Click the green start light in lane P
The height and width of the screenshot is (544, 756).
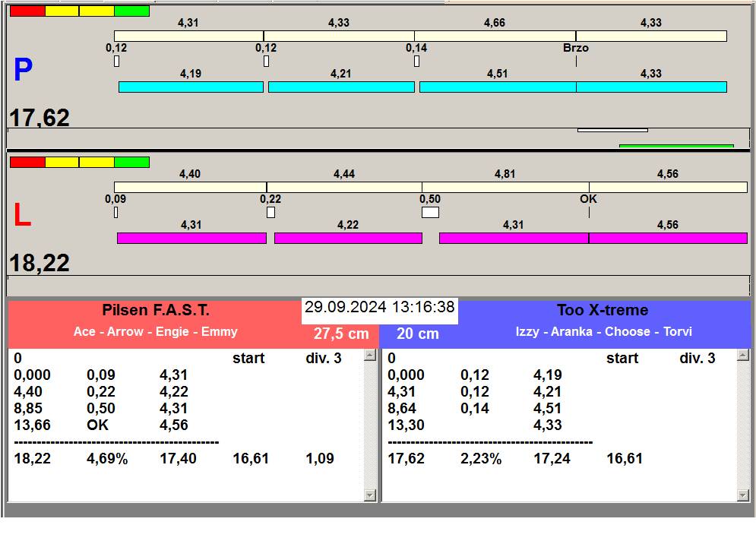click(131, 11)
